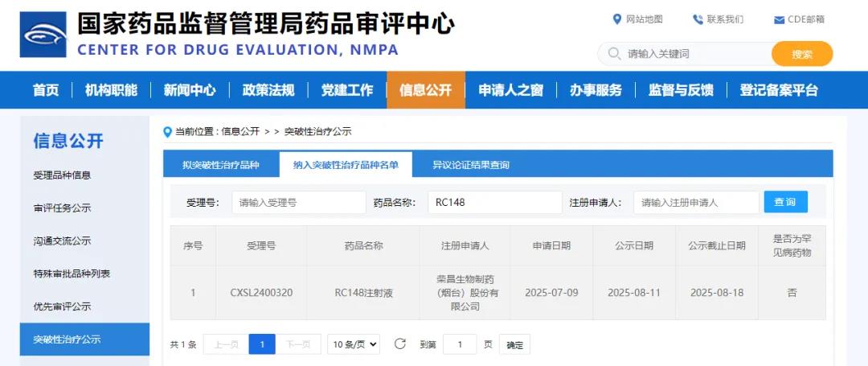Click the 下一页 pagination button
The image size is (868, 366).
click(x=298, y=344)
